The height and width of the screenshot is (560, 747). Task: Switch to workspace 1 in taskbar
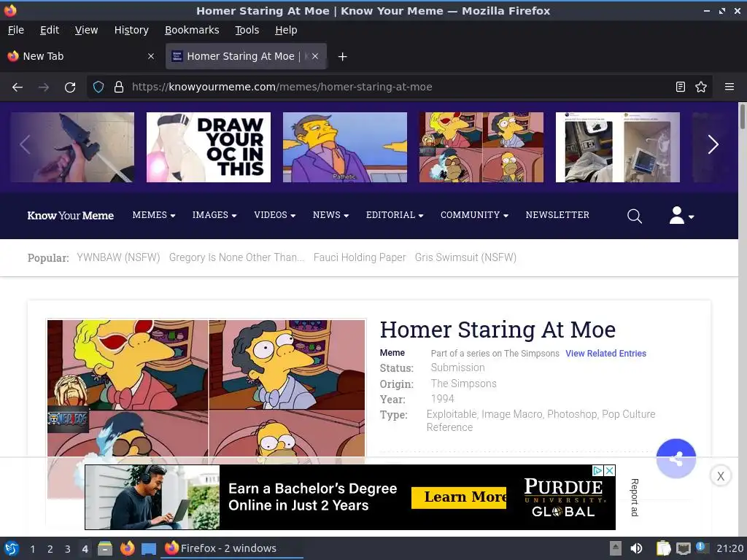(x=32, y=549)
